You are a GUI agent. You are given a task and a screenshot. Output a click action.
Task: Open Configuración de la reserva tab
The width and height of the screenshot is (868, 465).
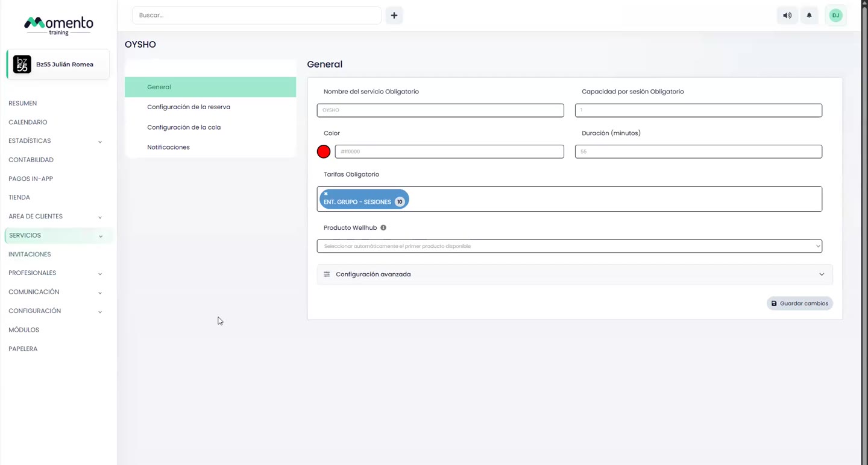pos(210,107)
